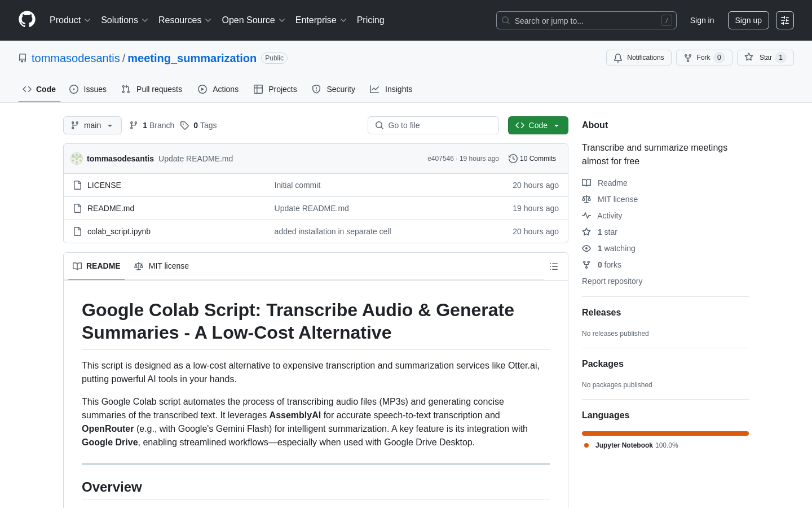The image size is (812, 508).
Task: Click the slash shortcut key icon in search
Action: point(667,20)
